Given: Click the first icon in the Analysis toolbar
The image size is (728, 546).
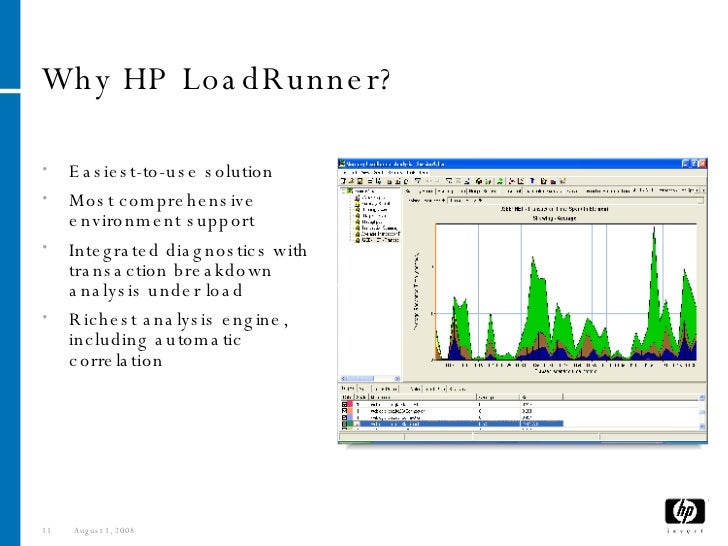Looking at the screenshot, I should [x=343, y=181].
